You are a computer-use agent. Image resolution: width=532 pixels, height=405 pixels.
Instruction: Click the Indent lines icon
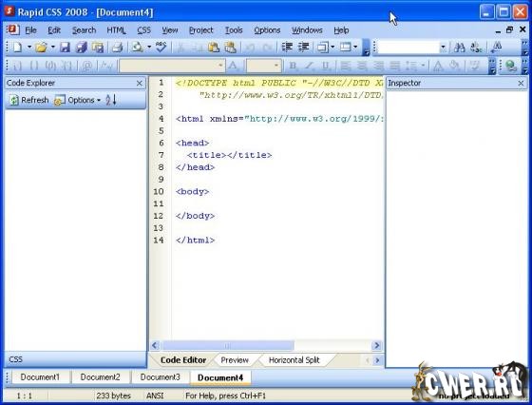287,48
